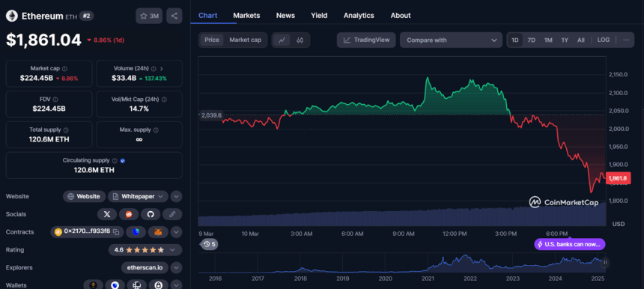Open the more chart options ellipsis
Image resolution: width=644 pixels, height=289 pixels.
point(626,40)
